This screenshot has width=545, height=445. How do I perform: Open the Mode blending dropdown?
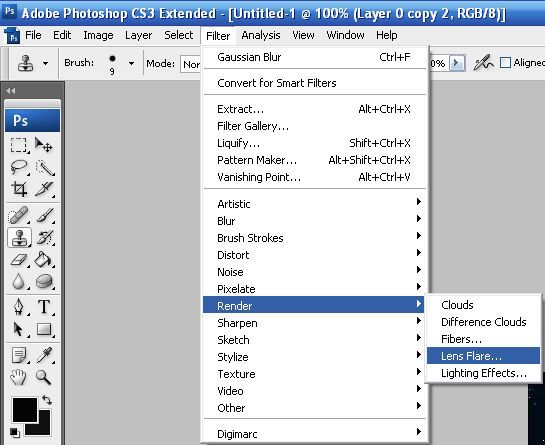190,64
